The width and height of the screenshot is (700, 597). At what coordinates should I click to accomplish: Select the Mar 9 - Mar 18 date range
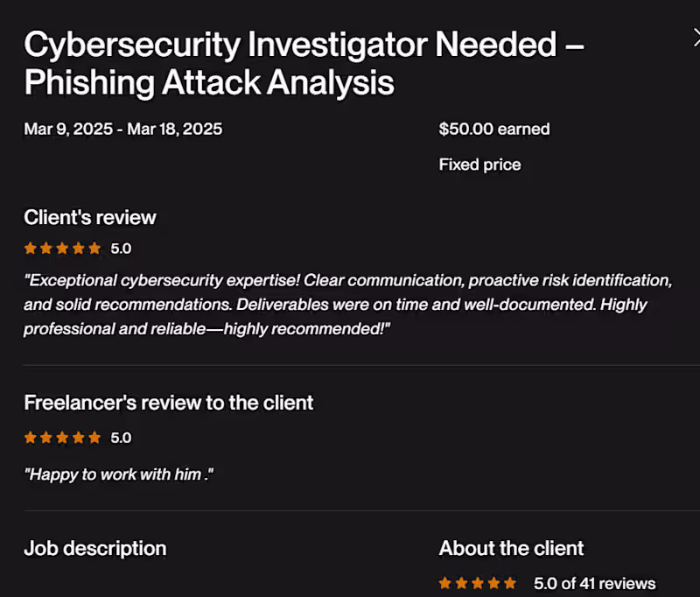[x=122, y=129]
